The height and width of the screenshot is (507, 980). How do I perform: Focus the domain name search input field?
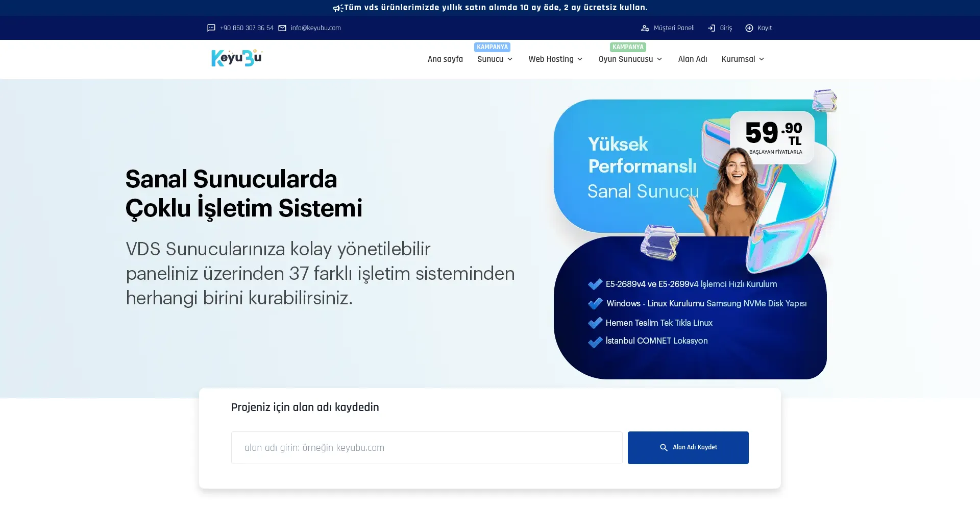(426, 448)
